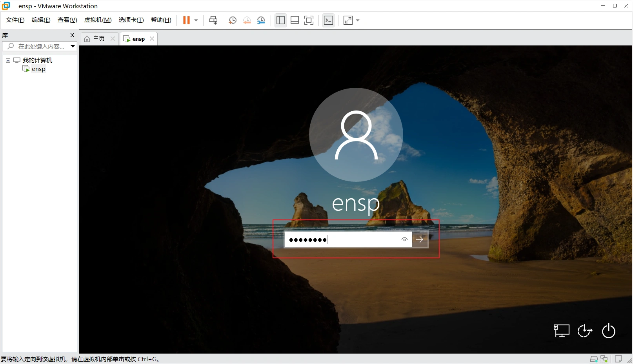Open the 虚拟机(M) menu
Image resolution: width=633 pixels, height=364 pixels.
98,20
